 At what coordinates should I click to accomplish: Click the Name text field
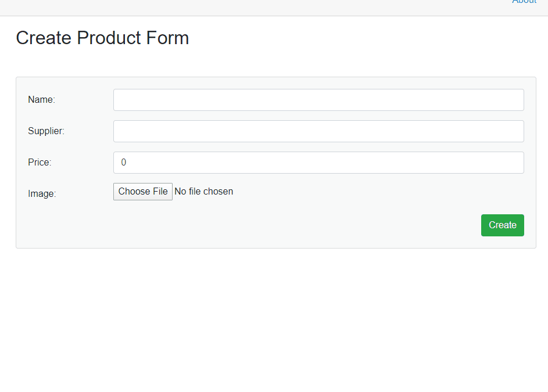(x=318, y=100)
